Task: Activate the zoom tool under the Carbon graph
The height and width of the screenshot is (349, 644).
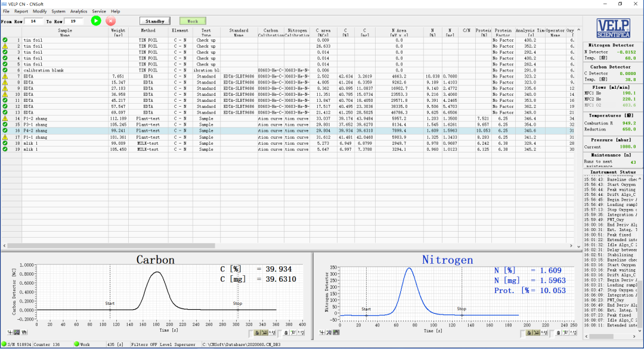Action: coord(17,332)
